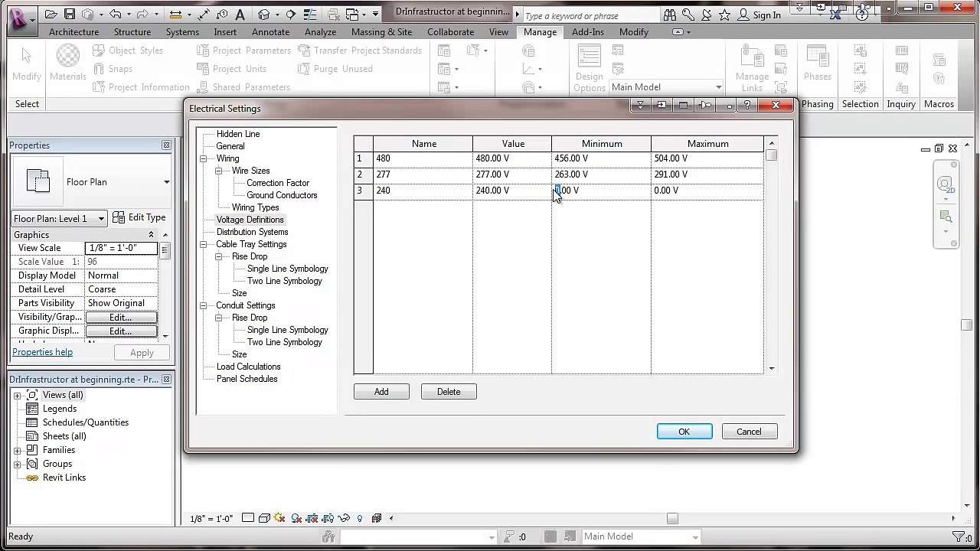Toggle Shadows in view control bar

[296, 518]
